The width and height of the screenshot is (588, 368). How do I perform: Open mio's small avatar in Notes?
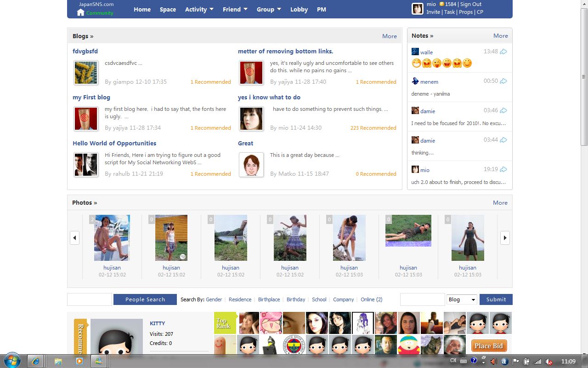[415, 169]
